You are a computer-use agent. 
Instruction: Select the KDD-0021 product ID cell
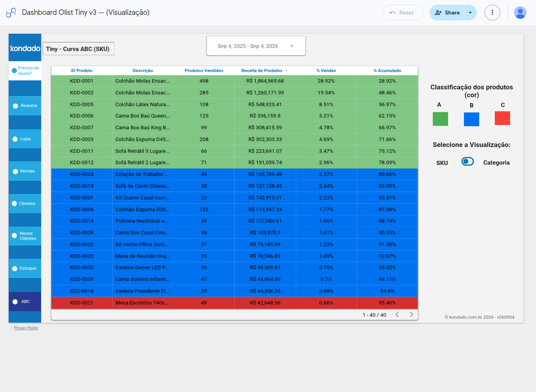pos(82,303)
